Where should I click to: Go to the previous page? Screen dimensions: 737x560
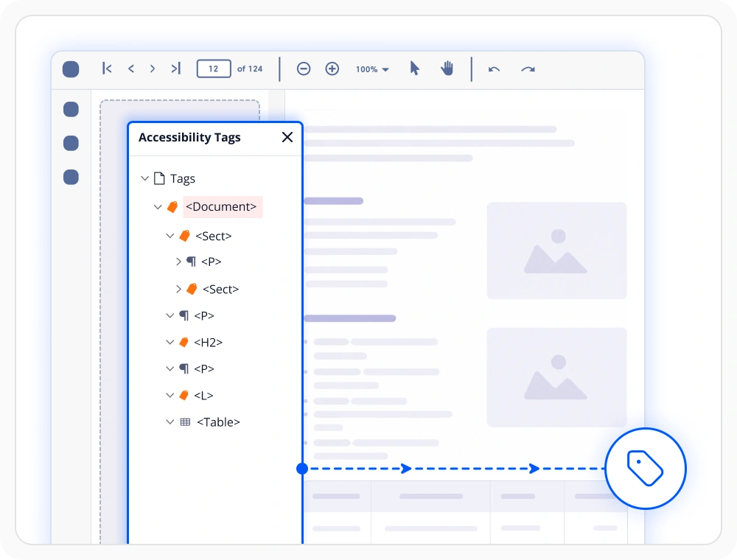click(x=131, y=69)
